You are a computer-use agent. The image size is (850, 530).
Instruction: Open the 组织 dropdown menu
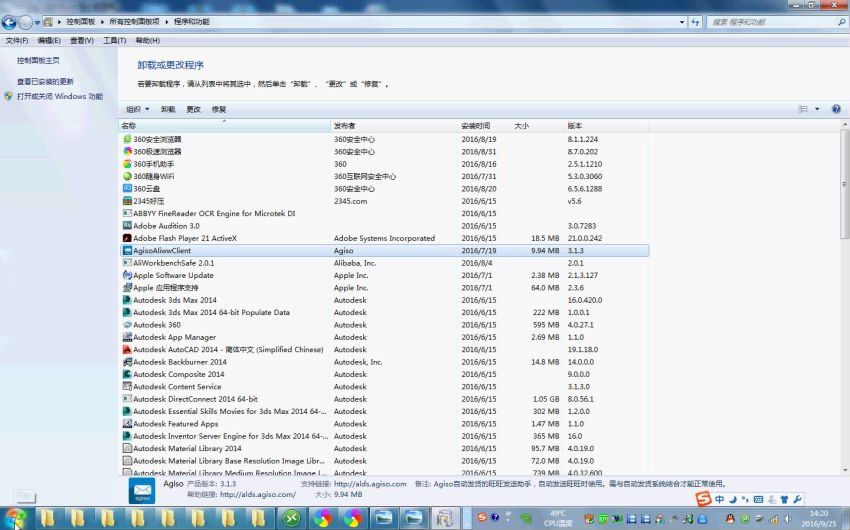point(137,109)
